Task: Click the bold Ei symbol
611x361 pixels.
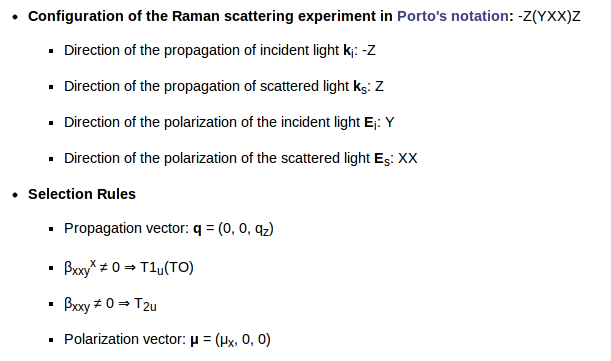Action: pyautogui.click(x=370, y=123)
